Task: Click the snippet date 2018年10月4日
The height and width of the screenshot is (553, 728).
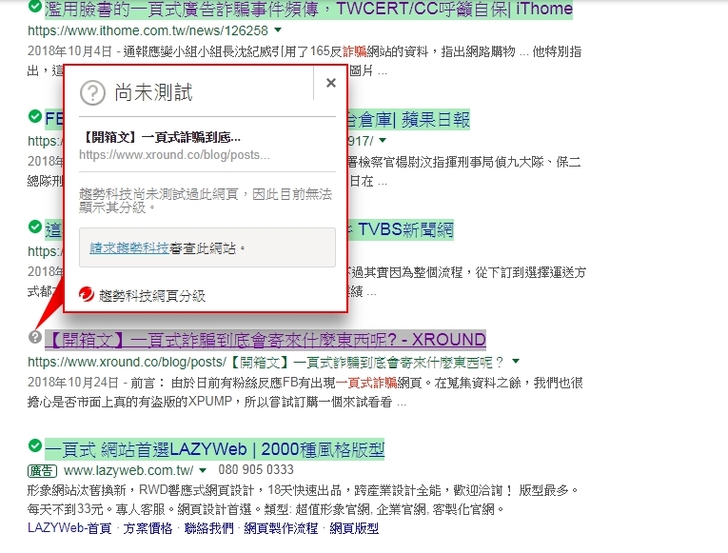Action: (70, 51)
